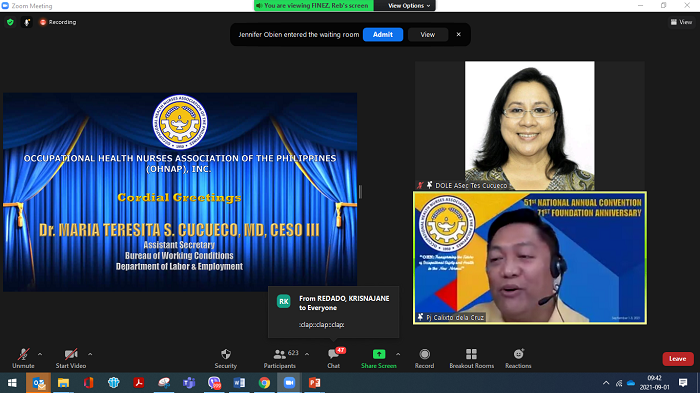This screenshot has width=700, height=393.
Task: Click the RK avatar in chat popup
Action: click(284, 301)
